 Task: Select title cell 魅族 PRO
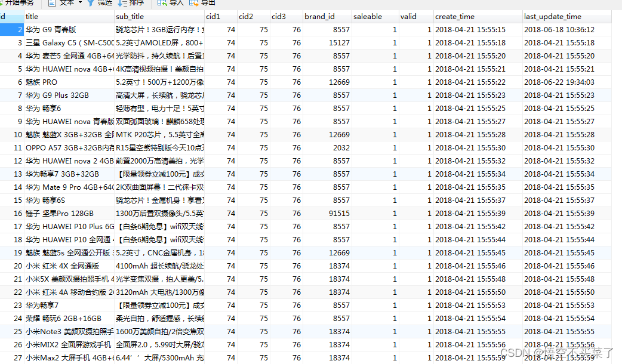69,82
